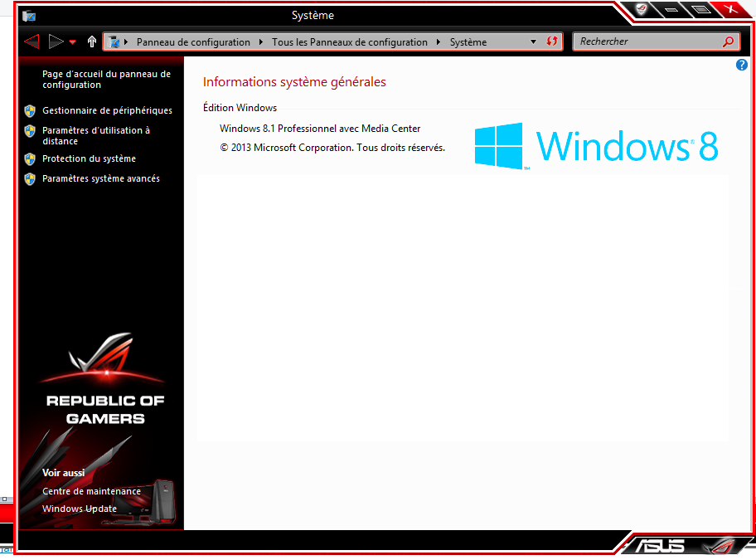This screenshot has width=756, height=560.
Task: Click the Système window title icon
Action: click(29, 16)
